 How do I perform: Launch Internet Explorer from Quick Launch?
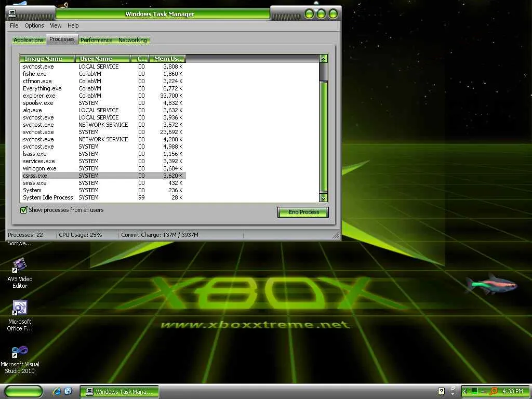click(57, 391)
